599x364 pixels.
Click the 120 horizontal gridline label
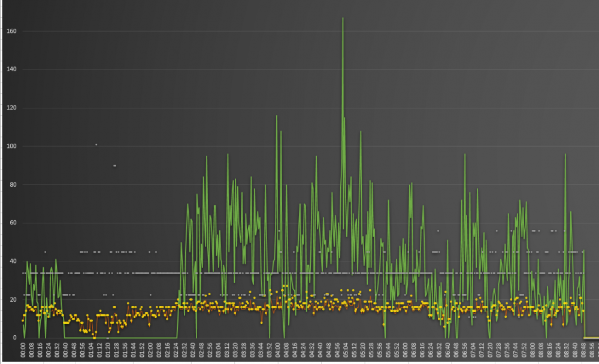coord(11,108)
